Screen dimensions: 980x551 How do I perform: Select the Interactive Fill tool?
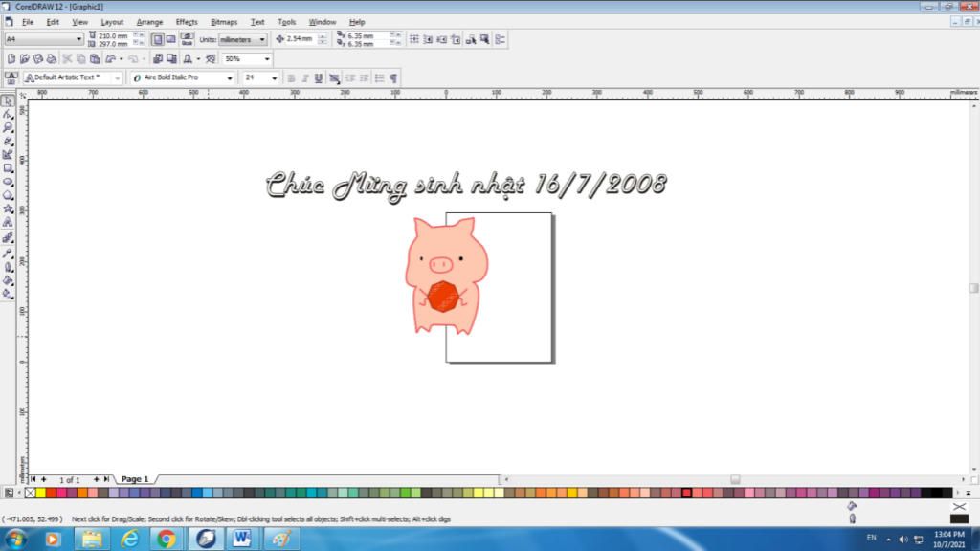point(8,294)
